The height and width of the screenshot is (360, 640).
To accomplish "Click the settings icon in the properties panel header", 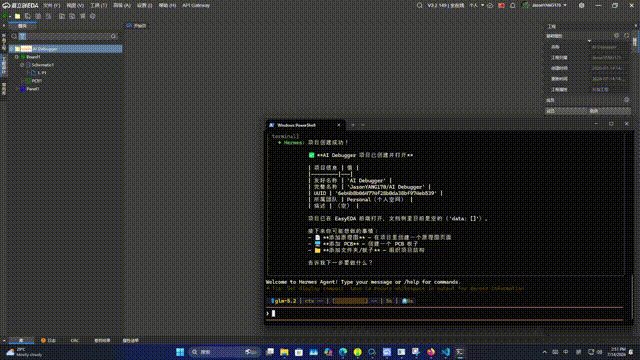I will click(616, 36).
